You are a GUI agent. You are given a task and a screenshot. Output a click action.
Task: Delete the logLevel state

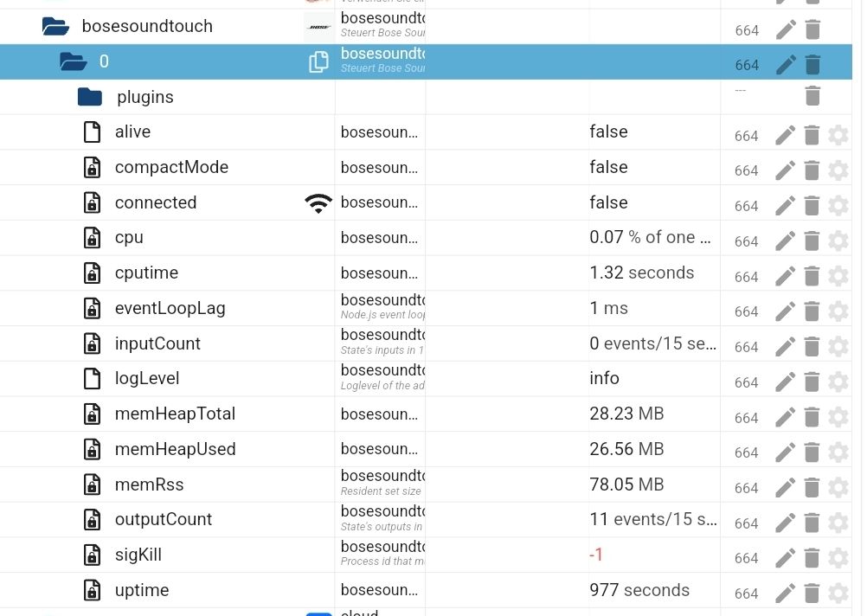click(x=812, y=382)
